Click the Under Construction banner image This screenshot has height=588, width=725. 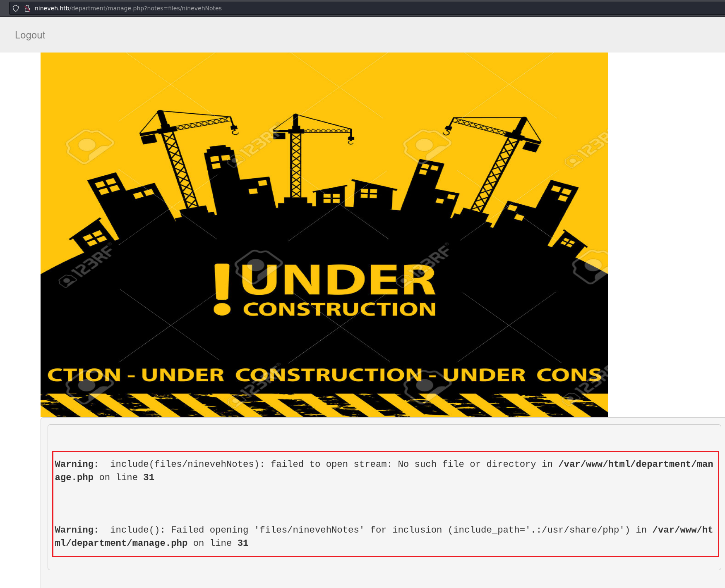(x=324, y=234)
